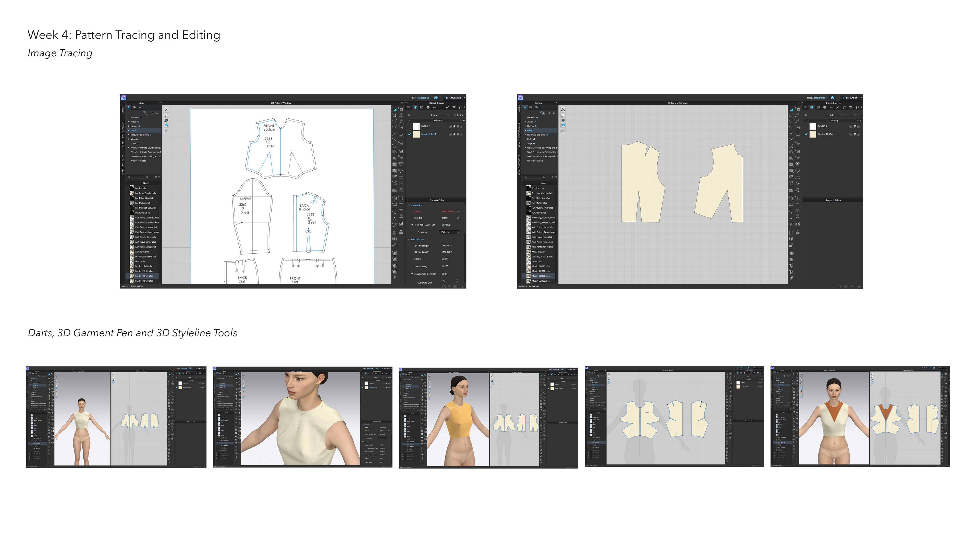
Task: Toggle the Curved Side Geometry On checkbox
Action: 443,274
